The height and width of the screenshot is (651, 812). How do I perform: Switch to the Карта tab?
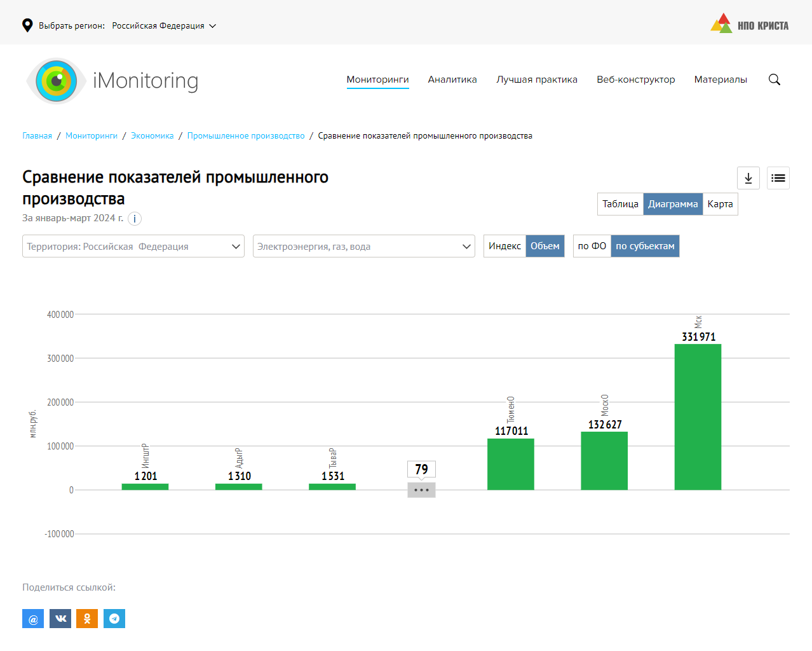(x=720, y=204)
